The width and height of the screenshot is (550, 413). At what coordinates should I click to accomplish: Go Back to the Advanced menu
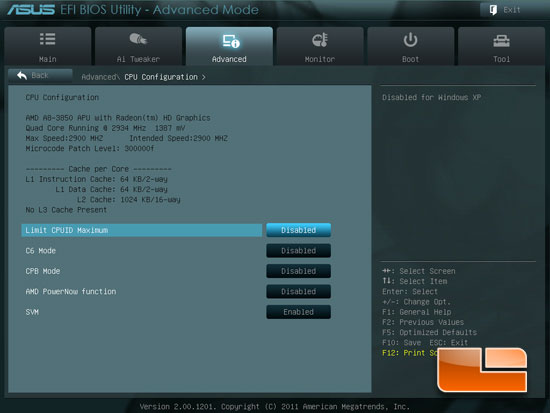click(x=40, y=75)
